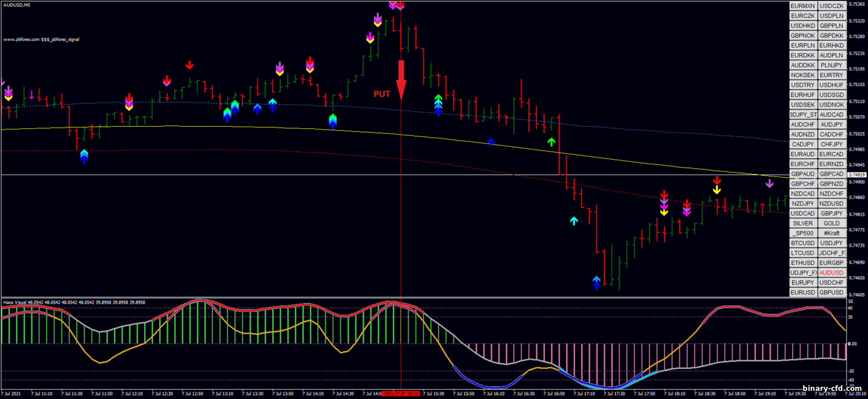The image size is (868, 399).
Task: Click the blue up arrows at the chart low
Action: pyautogui.click(x=597, y=283)
